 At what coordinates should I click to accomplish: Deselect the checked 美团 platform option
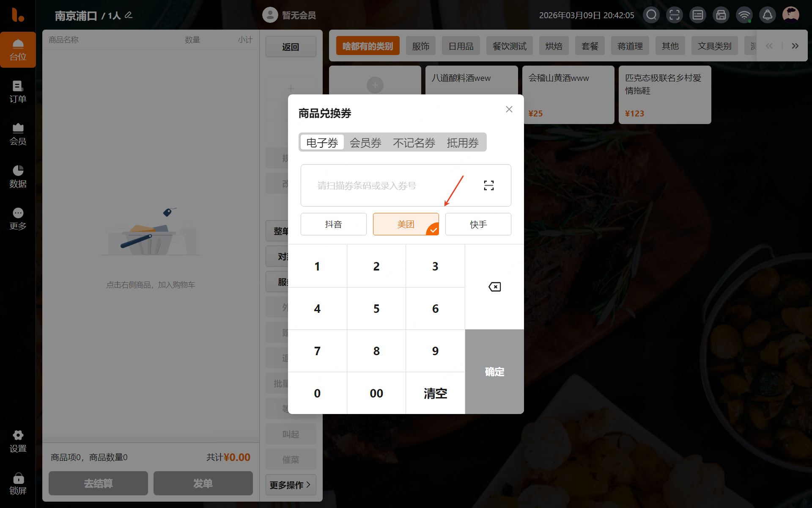coord(406,224)
